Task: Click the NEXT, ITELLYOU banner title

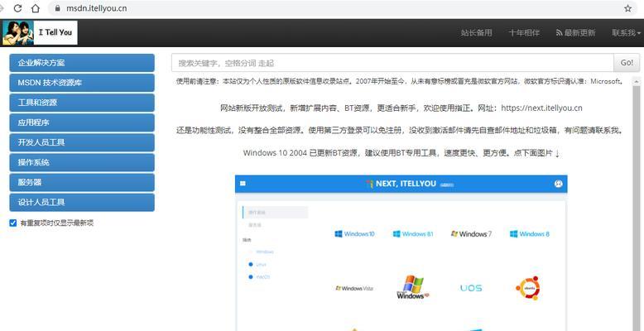Action: point(406,184)
